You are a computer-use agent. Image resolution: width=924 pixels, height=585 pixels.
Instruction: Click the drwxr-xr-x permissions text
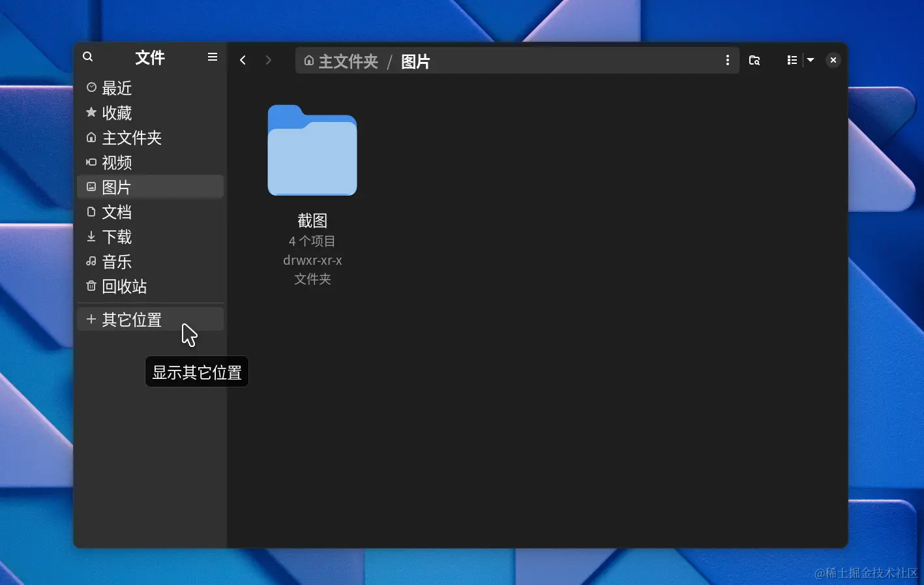point(312,260)
